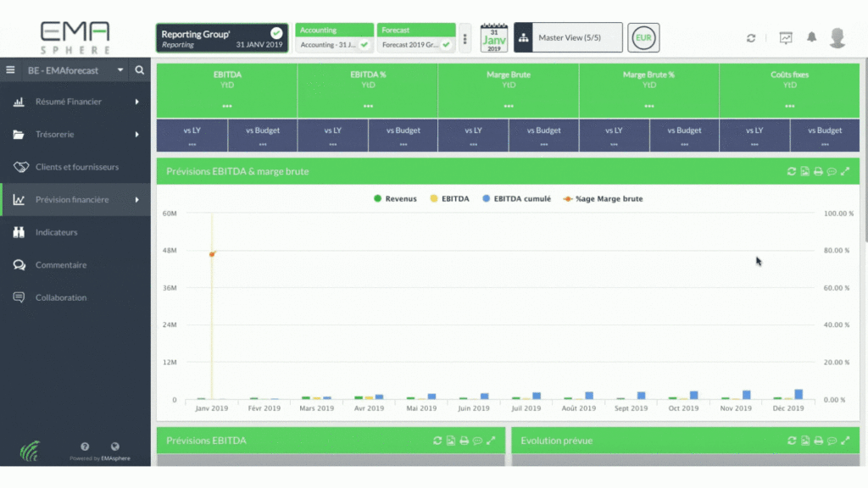Viewport: 868px width, 488px height.
Task: Refresh the dashboard from top bar
Action: coord(751,38)
